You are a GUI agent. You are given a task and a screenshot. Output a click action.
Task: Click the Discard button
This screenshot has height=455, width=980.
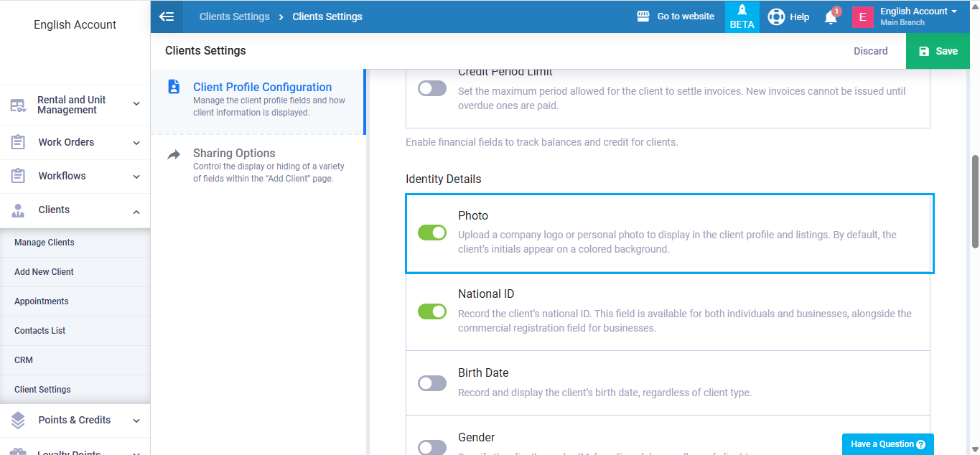click(870, 51)
